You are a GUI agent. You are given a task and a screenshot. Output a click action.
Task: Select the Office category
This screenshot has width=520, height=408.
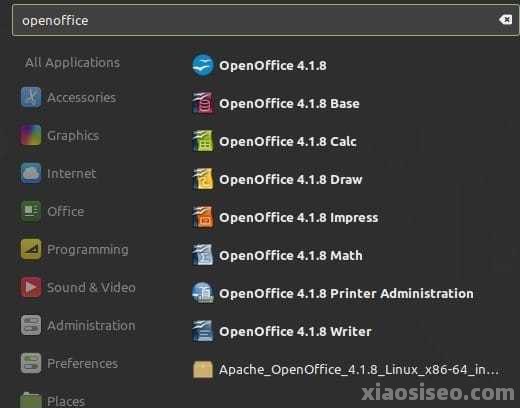tap(52, 211)
